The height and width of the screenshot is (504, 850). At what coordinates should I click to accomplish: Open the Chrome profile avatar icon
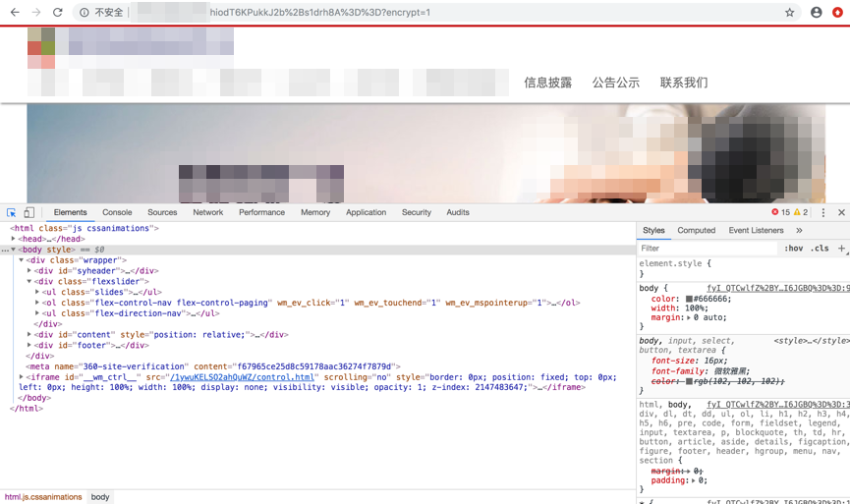click(816, 13)
